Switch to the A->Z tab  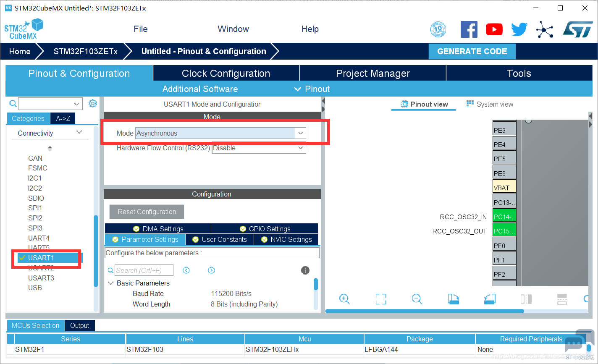[63, 118]
